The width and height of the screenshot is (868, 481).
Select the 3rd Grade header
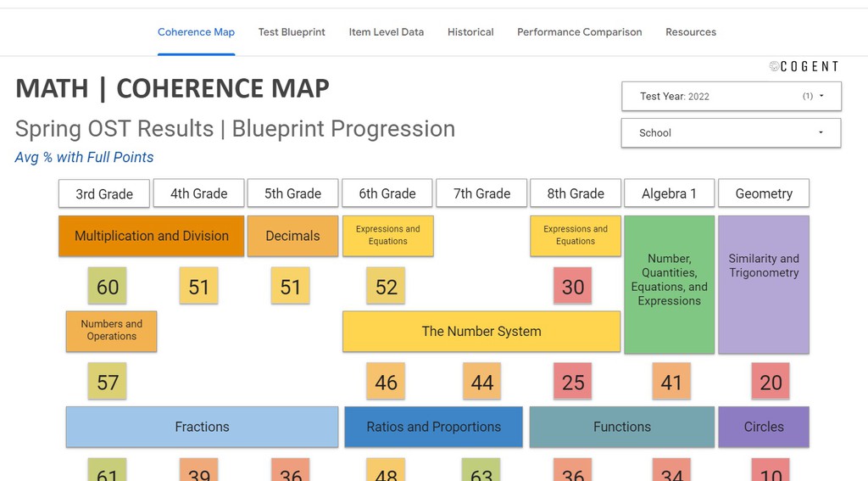[104, 193]
